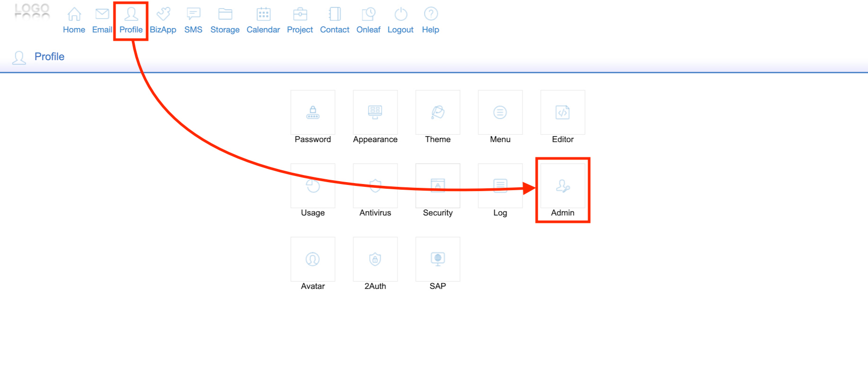Open the Help menu item
The height and width of the screenshot is (370, 868).
[430, 20]
